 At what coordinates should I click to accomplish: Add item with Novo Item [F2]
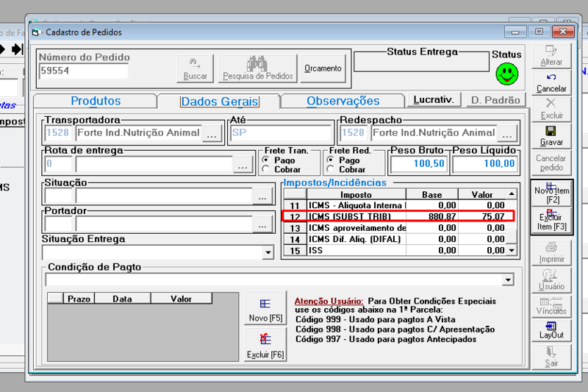point(552,193)
